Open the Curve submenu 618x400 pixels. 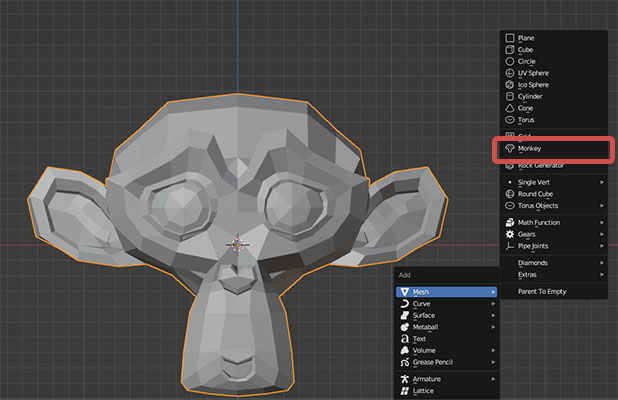click(x=447, y=304)
